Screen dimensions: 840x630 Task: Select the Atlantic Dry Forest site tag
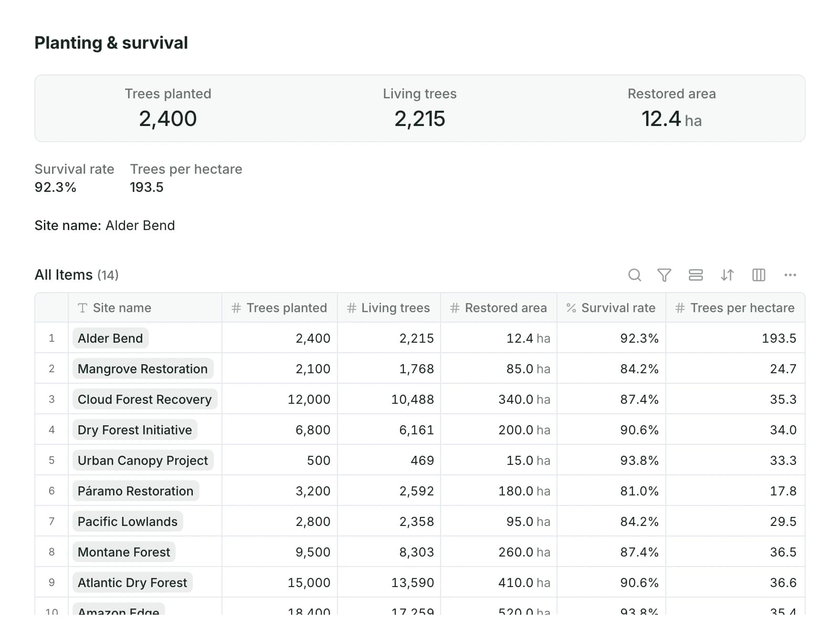[132, 583]
